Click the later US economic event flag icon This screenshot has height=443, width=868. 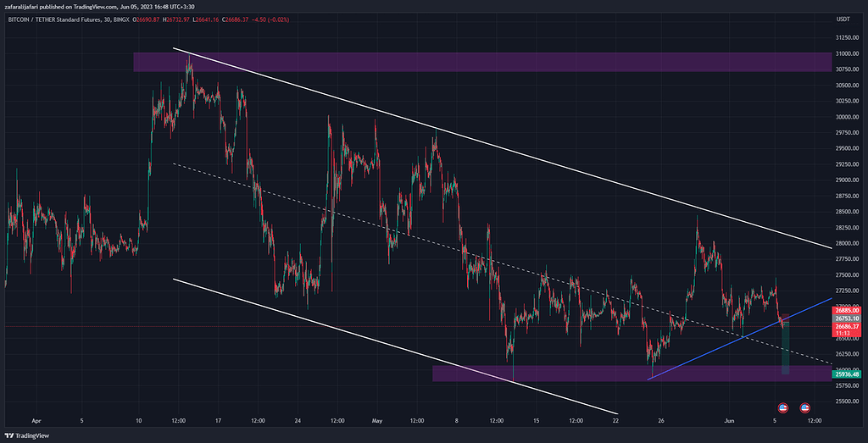[x=805, y=408]
